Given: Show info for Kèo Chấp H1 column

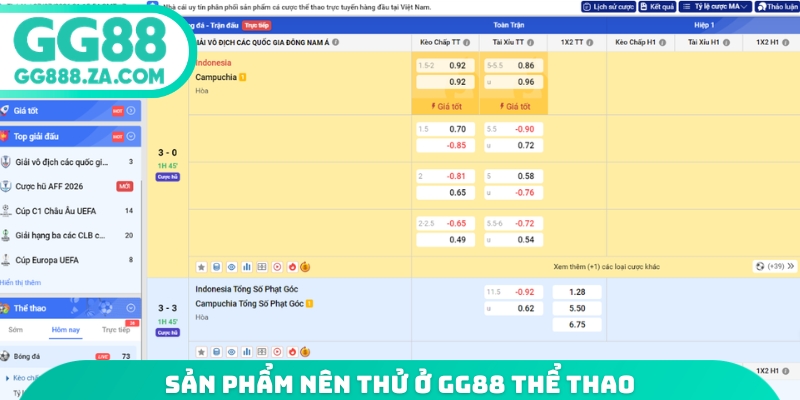Looking at the screenshot, I should click(x=662, y=43).
